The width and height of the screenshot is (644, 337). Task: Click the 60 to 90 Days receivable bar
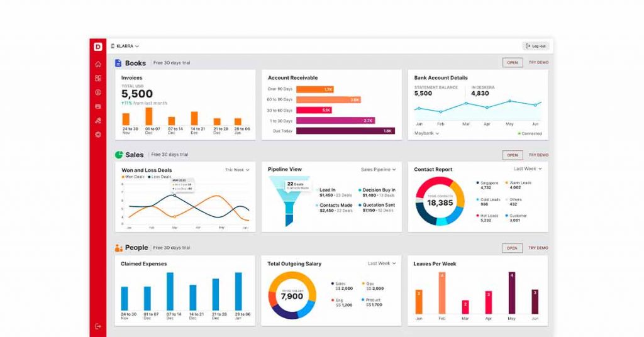coord(328,100)
